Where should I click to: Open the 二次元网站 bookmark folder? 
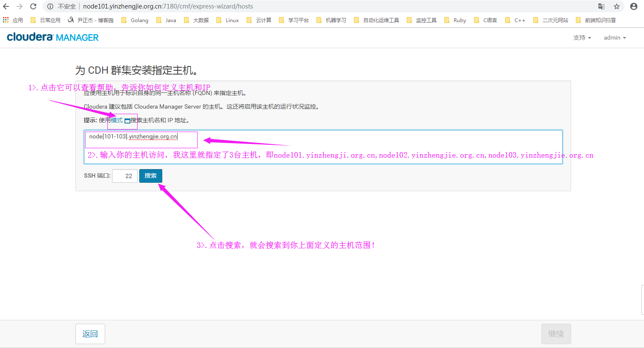[x=551, y=20]
